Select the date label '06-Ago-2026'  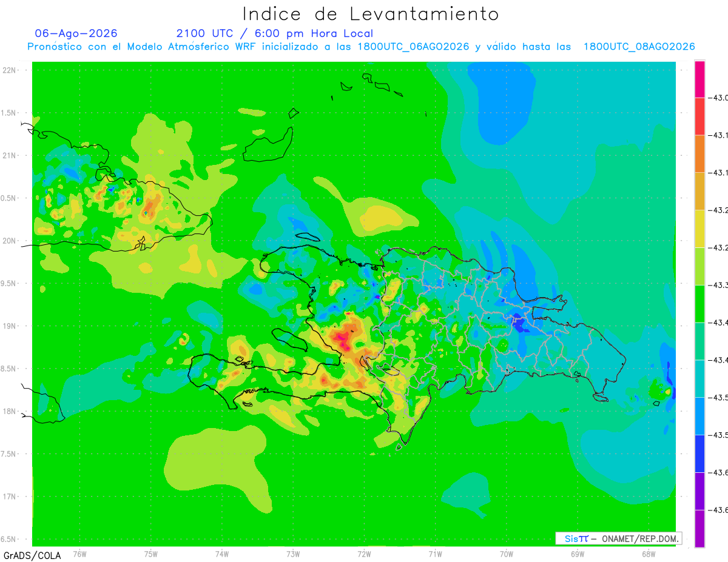pos(76,33)
